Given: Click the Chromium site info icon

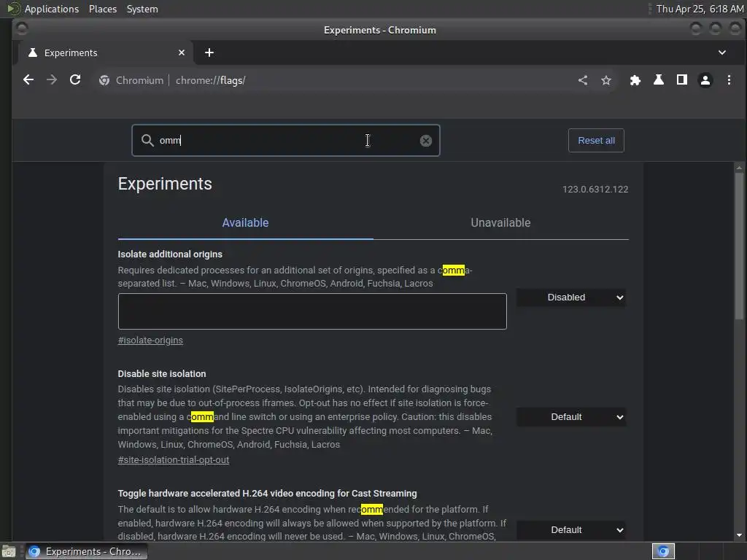Looking at the screenshot, I should point(104,80).
